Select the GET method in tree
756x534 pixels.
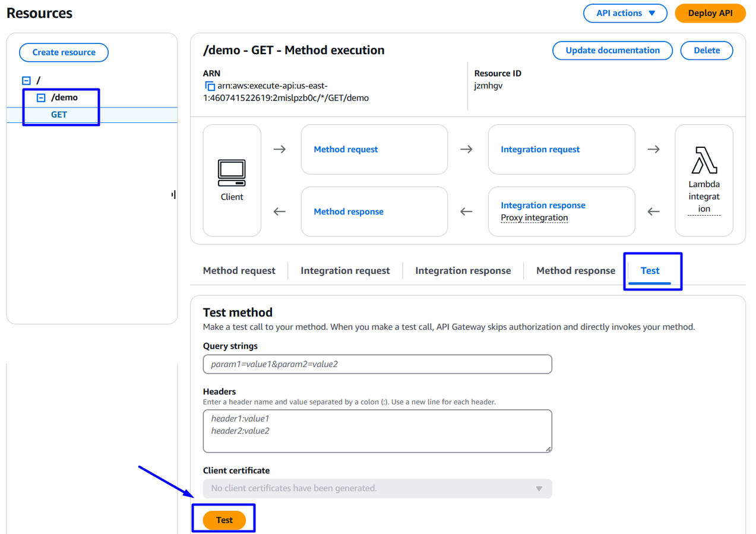[x=59, y=115]
